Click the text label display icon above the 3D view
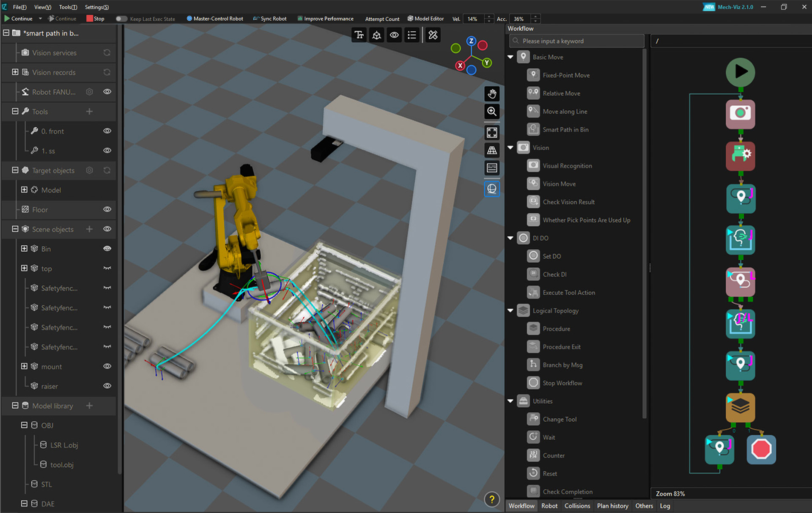 coord(359,35)
